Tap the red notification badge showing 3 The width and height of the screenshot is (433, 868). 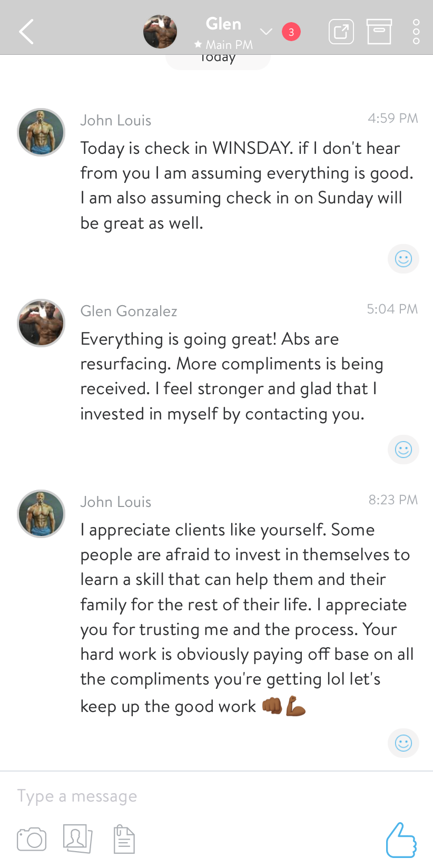[x=291, y=32]
